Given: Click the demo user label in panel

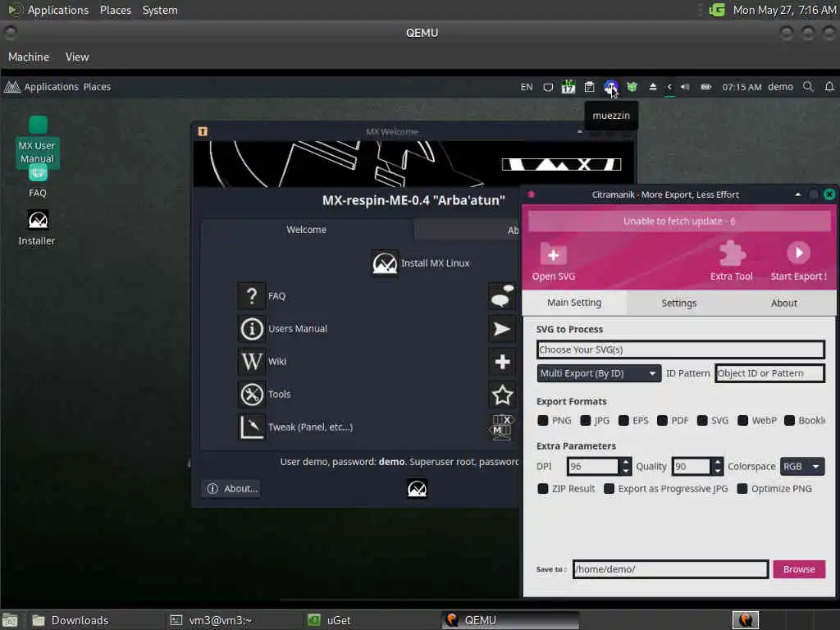Looking at the screenshot, I should coord(780,87).
